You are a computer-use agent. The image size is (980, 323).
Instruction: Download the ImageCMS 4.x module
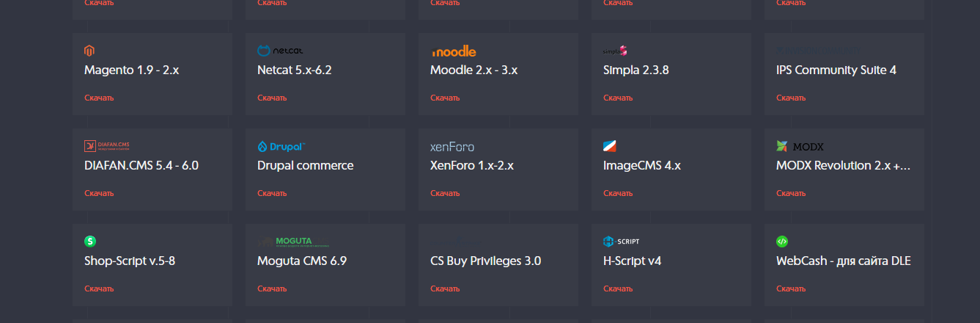click(618, 193)
